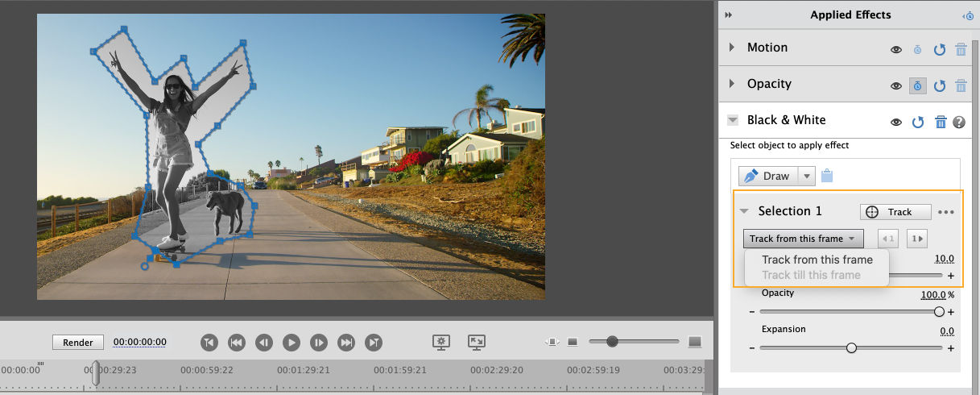Click the Expansion 0.0 value

pyautogui.click(x=947, y=331)
